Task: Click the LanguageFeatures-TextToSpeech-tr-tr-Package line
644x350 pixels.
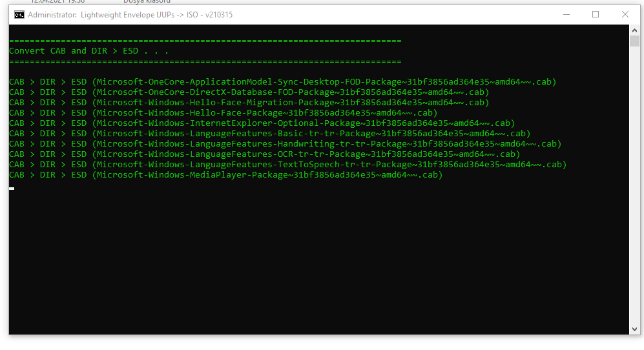Action: click(x=288, y=164)
